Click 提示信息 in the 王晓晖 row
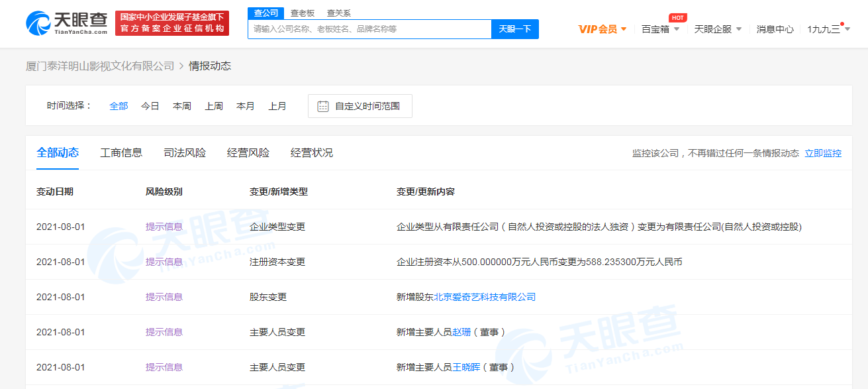The image size is (868, 389). (x=164, y=367)
